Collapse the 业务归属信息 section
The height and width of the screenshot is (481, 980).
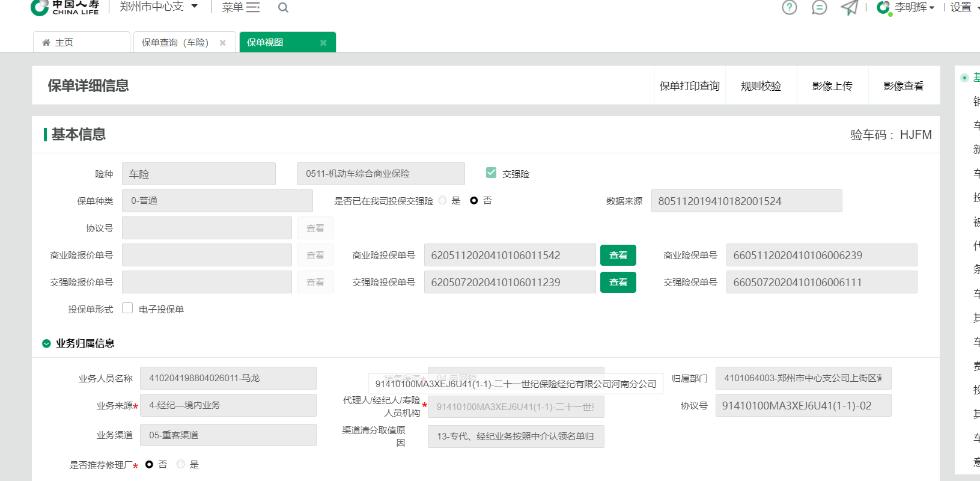point(46,343)
